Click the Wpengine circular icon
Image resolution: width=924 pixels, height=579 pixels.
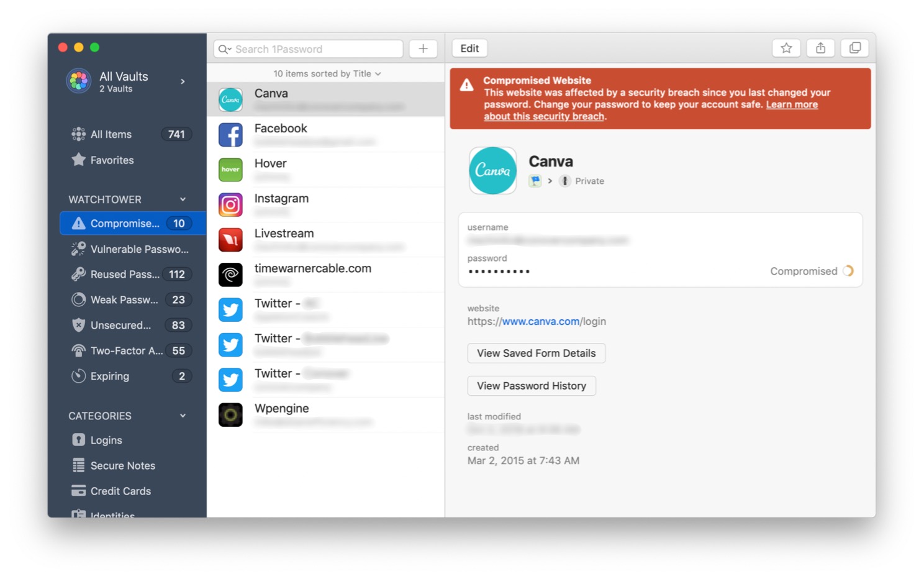(x=230, y=414)
